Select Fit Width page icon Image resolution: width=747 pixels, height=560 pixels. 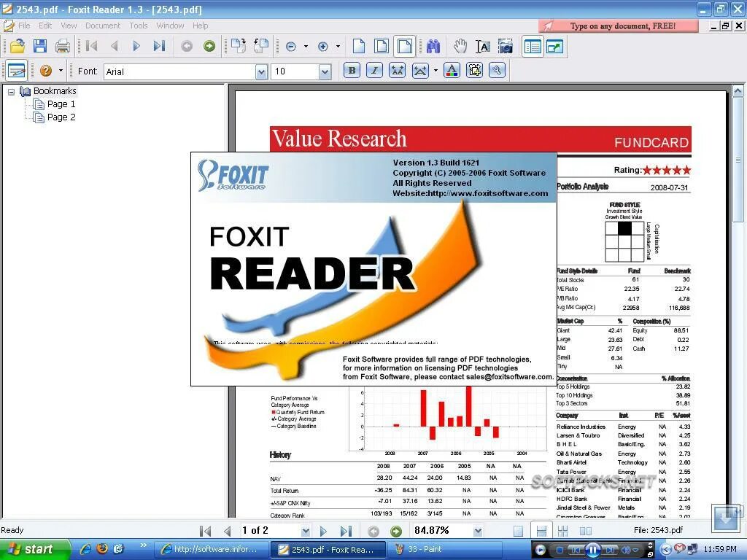(x=404, y=46)
